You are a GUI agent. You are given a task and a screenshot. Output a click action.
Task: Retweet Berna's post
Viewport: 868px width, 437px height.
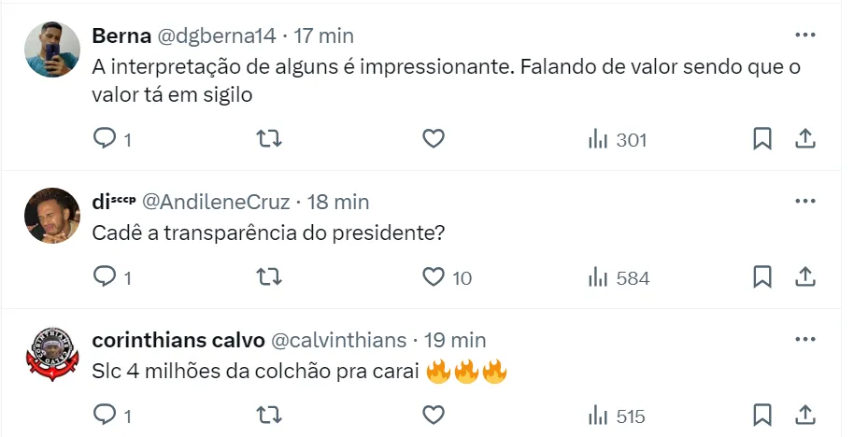pyautogui.click(x=268, y=139)
